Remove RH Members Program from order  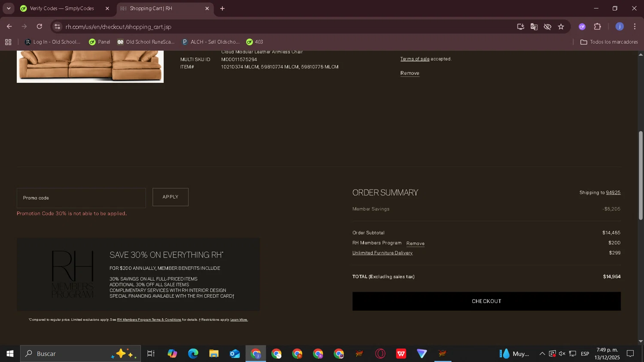[x=415, y=244]
